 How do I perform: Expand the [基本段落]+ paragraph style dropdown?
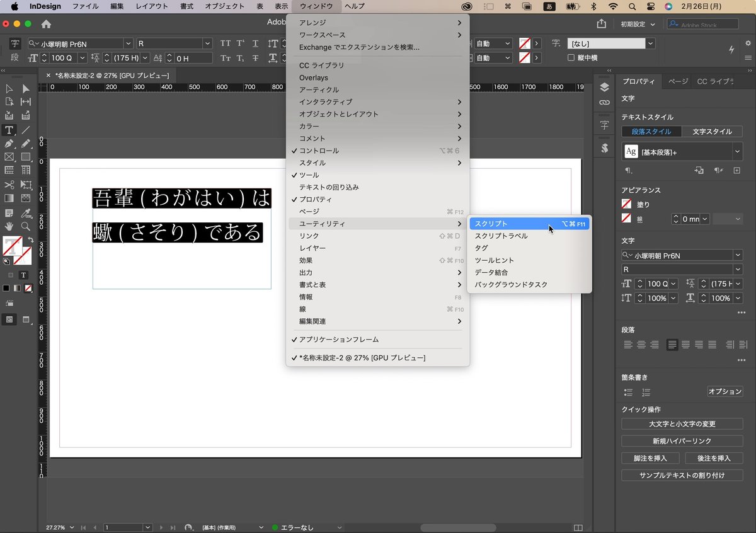(737, 151)
